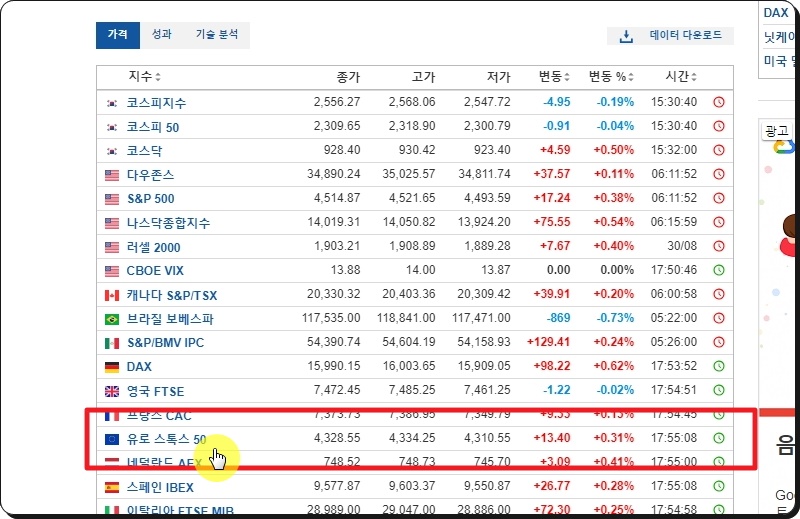Image resolution: width=800 pixels, height=519 pixels.
Task: Click the South Korea flag beside 코스피지수
Action: pyautogui.click(x=112, y=103)
